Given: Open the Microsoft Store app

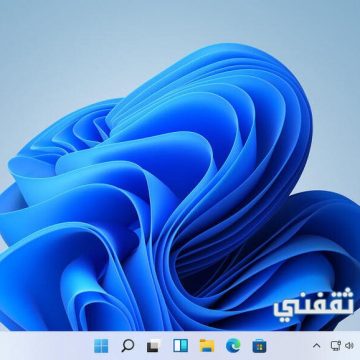Looking at the screenshot, I should pyautogui.click(x=259, y=346).
